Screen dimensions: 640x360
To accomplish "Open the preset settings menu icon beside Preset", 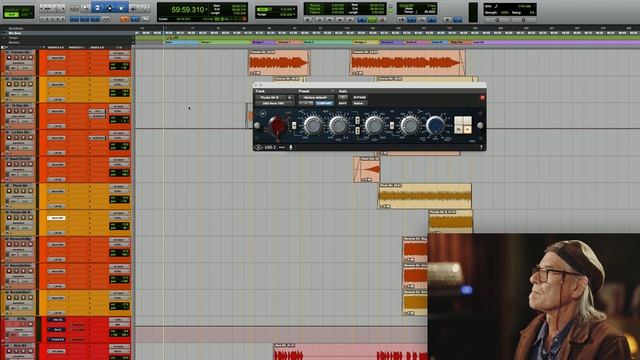I will (x=332, y=91).
